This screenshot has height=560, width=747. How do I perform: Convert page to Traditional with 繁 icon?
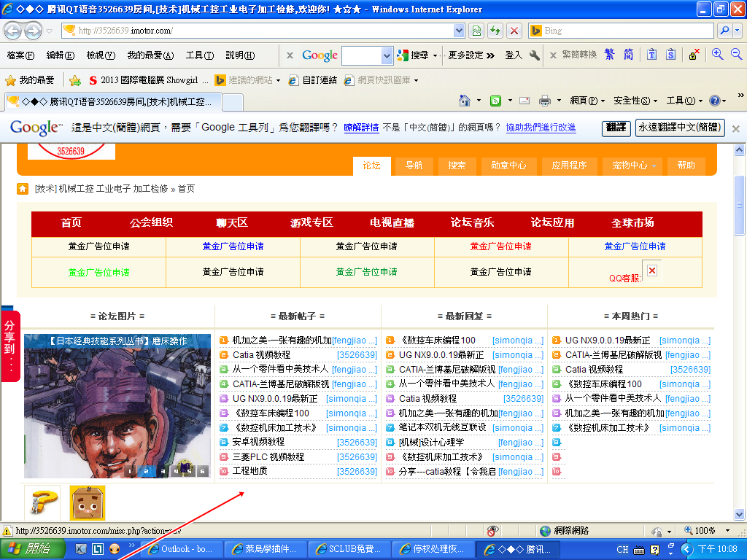click(609, 55)
